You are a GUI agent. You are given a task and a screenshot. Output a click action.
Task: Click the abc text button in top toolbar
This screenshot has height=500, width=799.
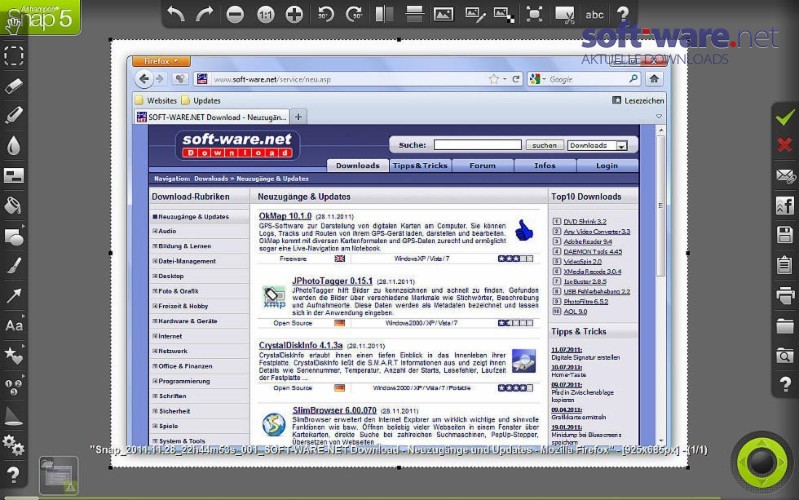coord(594,15)
